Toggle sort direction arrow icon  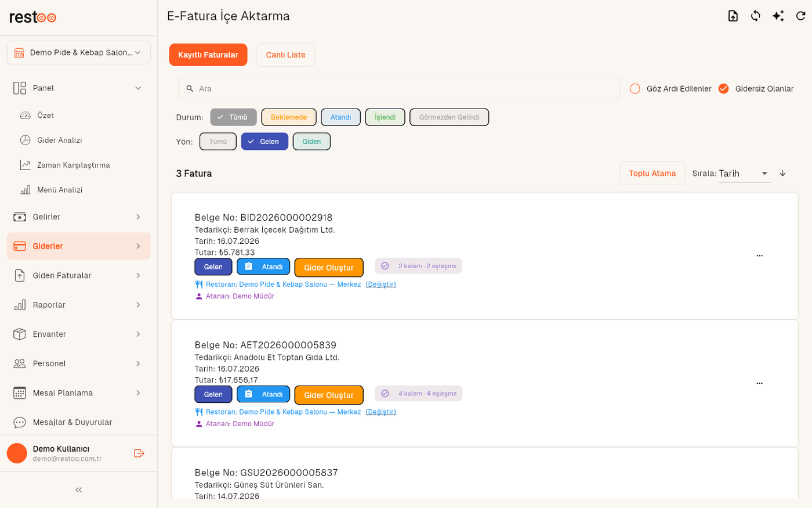782,174
